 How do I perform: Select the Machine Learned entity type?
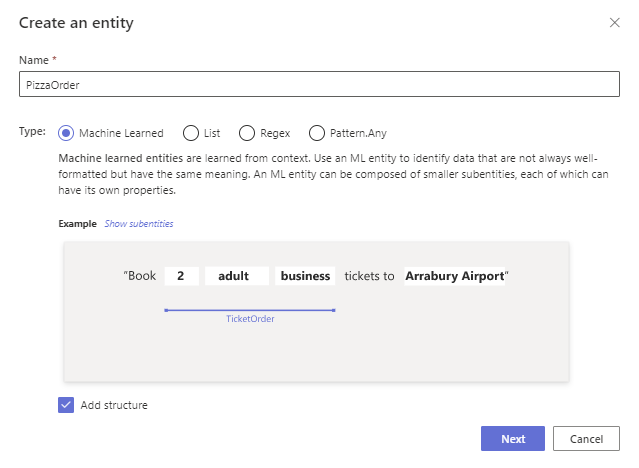pyautogui.click(x=67, y=133)
